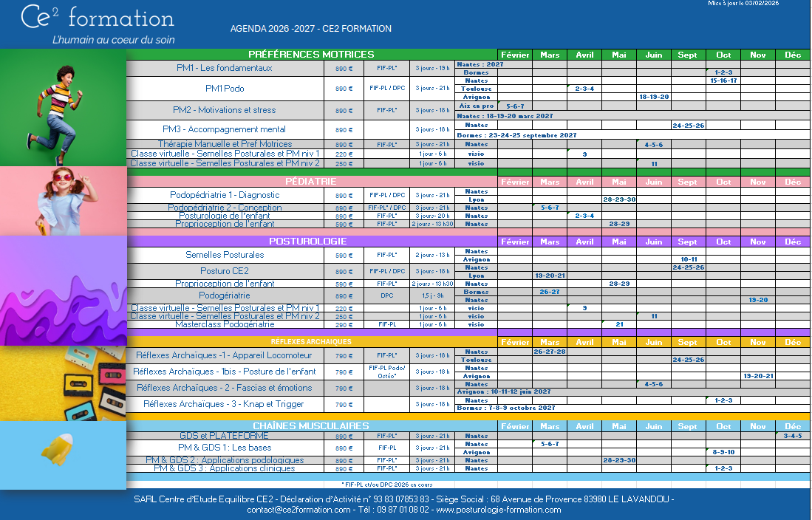Select the running child photo
This screenshot has height=520, width=812.
click(63, 107)
